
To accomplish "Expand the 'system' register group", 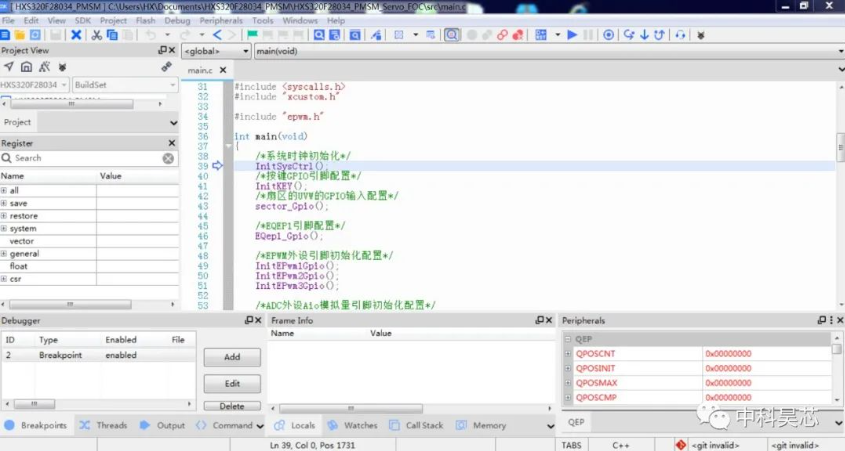I will tap(4, 228).
